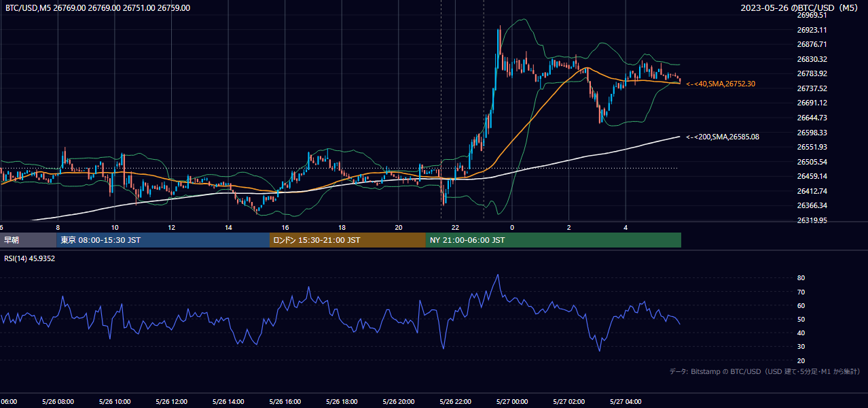Click price axis label 26783.92
Screen dimensions: 868x408
(812, 73)
